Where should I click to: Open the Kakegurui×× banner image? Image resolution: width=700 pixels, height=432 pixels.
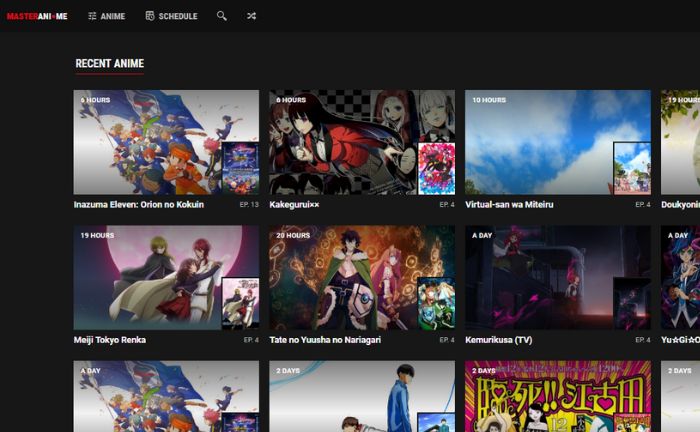click(x=362, y=142)
